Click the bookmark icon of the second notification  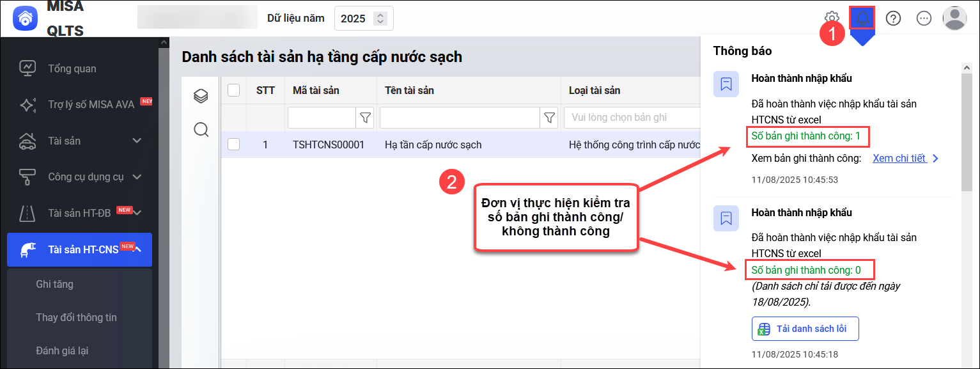(726, 218)
